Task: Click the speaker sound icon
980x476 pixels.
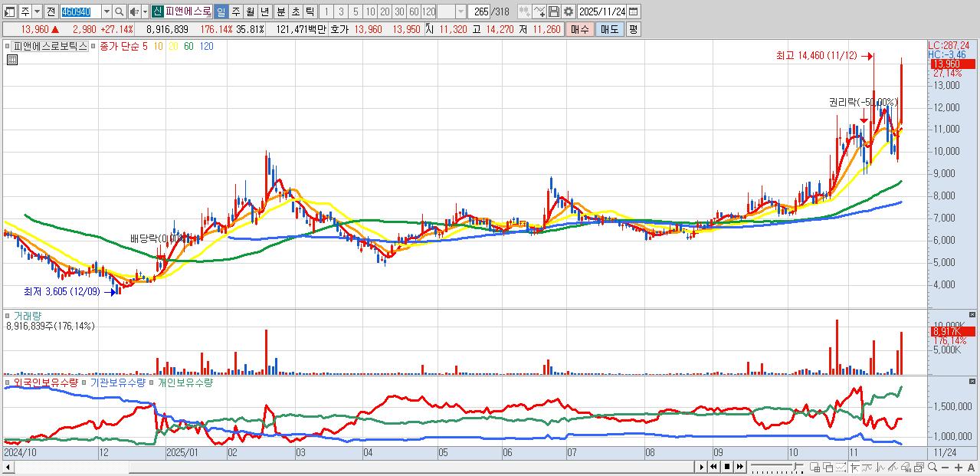Action: coord(134,11)
